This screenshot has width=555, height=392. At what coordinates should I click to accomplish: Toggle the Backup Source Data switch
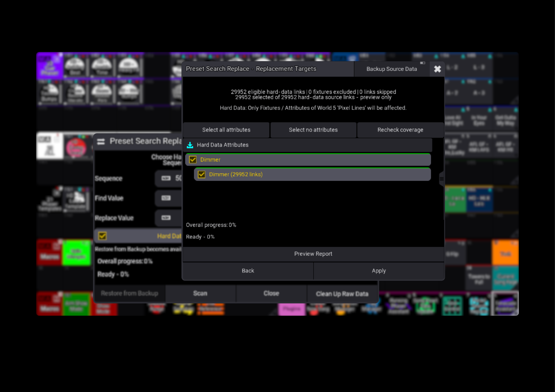coord(392,69)
